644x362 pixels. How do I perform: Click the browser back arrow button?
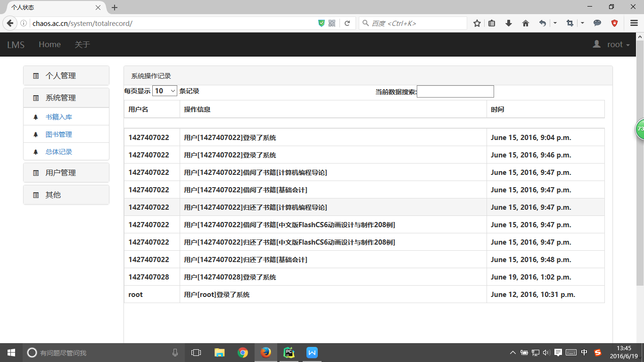pos(9,23)
